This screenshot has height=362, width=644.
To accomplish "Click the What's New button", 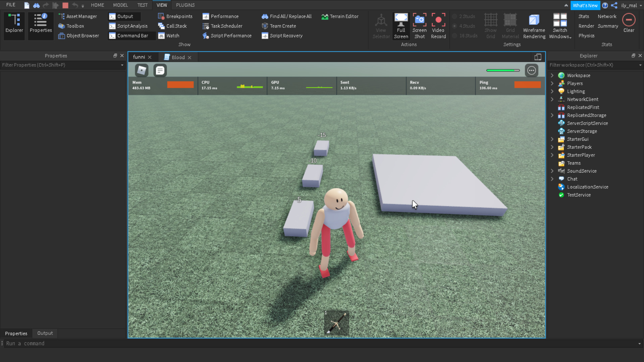I will click(585, 5).
